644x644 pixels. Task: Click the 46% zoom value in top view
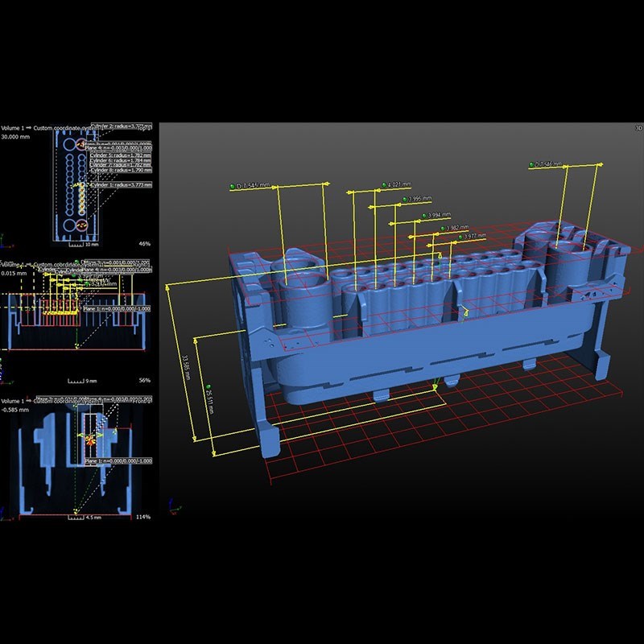click(145, 244)
